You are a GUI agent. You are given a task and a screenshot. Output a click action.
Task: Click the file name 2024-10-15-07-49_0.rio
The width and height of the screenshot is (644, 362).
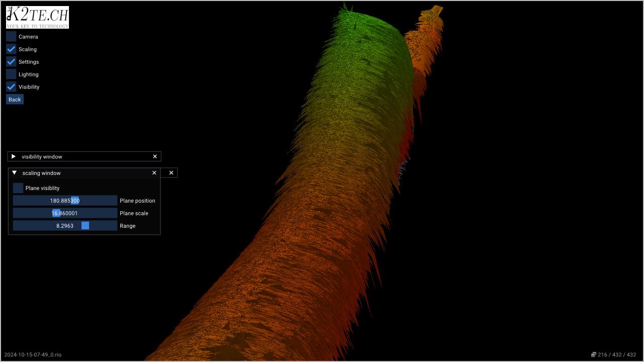click(33, 355)
